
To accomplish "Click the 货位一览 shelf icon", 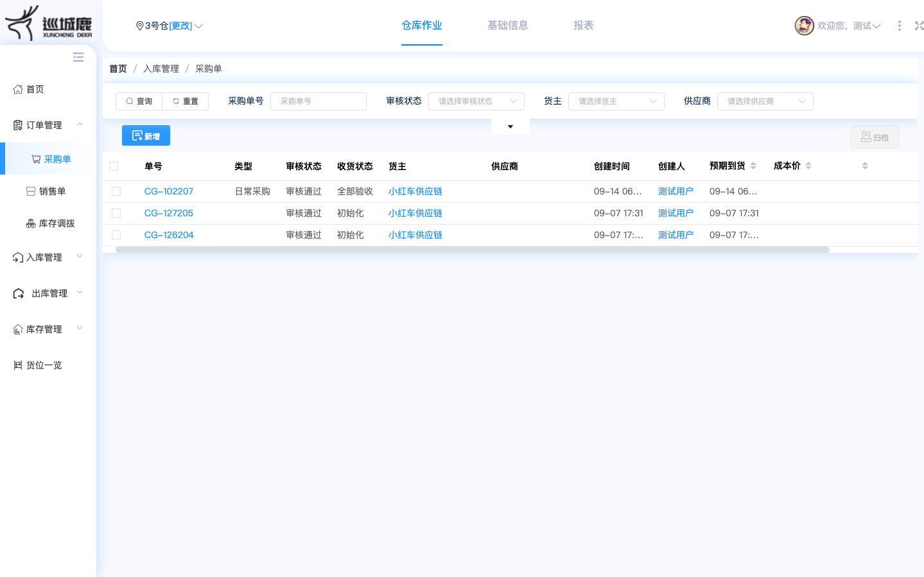I will (x=18, y=365).
